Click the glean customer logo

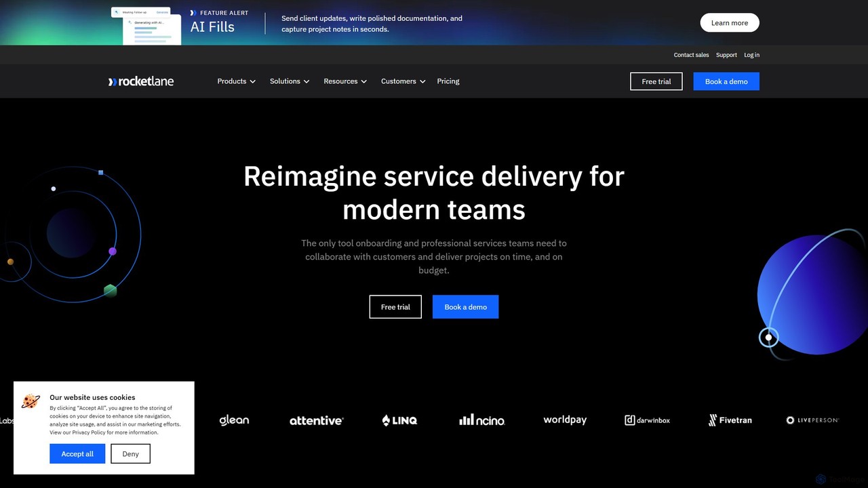point(234,420)
